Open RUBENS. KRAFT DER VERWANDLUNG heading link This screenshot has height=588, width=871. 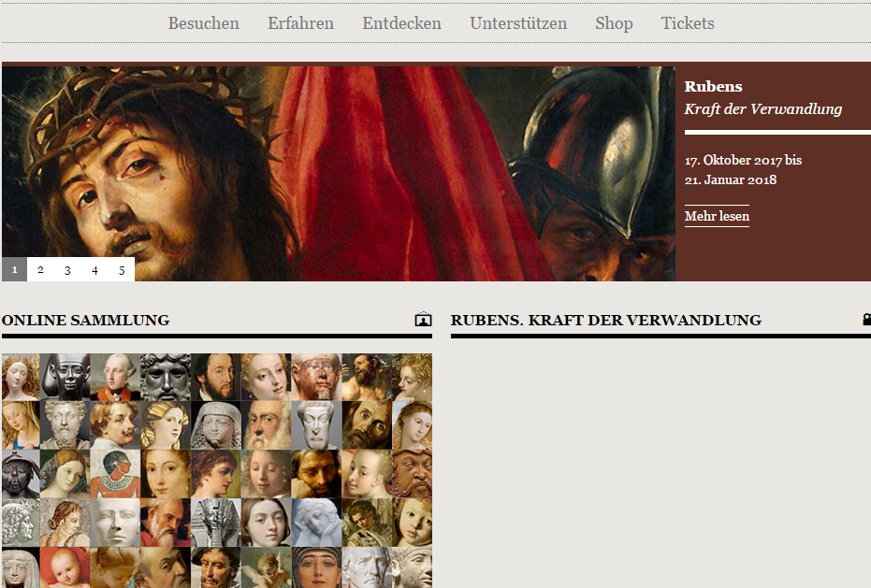click(605, 320)
